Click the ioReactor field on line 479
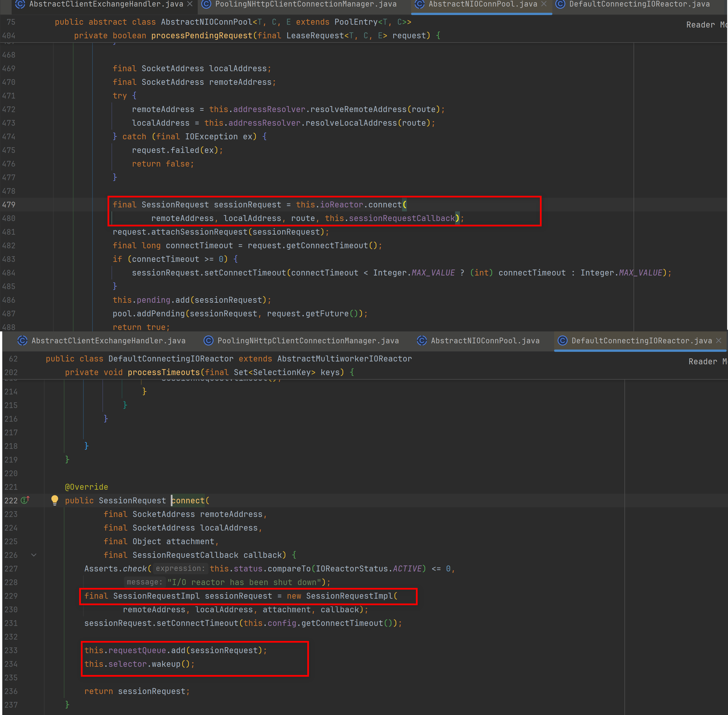The width and height of the screenshot is (728, 715). [341, 205]
